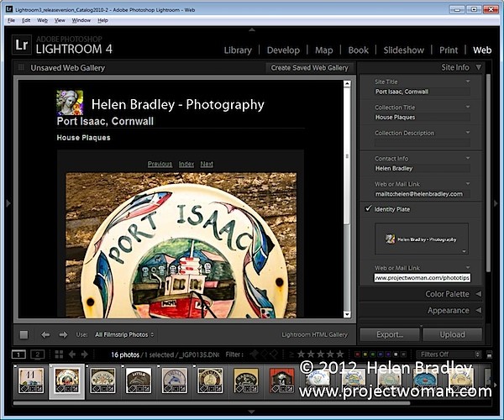Go to previous photo with left arrow
The height and width of the screenshot is (420, 504).
point(45,335)
